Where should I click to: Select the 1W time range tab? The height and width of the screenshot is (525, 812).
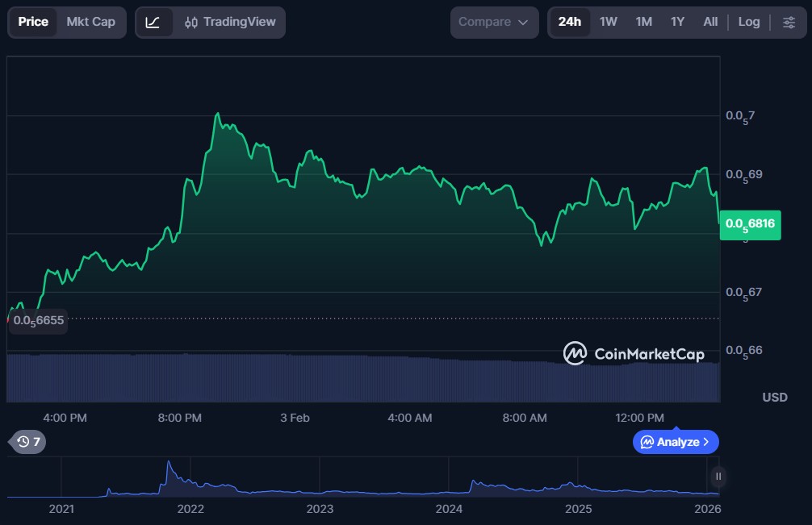608,22
